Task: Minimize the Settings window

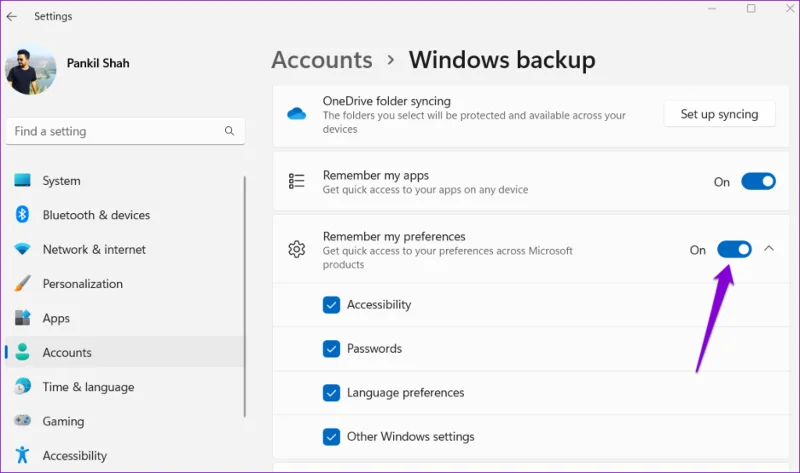Action: 712,9
